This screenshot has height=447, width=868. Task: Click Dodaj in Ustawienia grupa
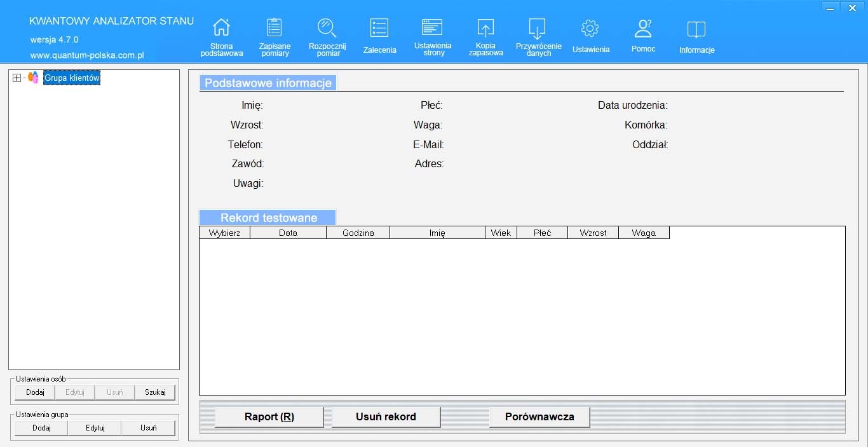click(x=41, y=428)
